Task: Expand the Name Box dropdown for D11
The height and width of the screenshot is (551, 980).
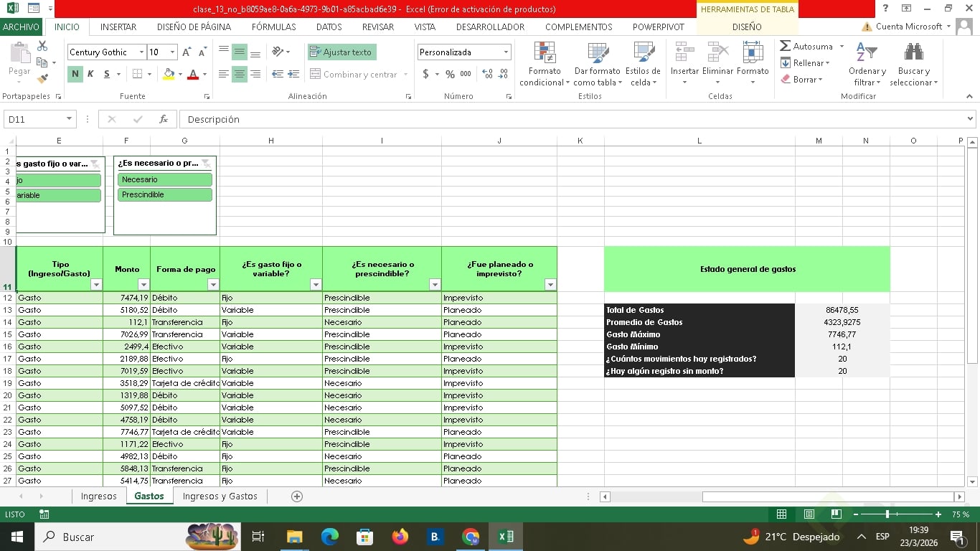Action: click(x=70, y=119)
